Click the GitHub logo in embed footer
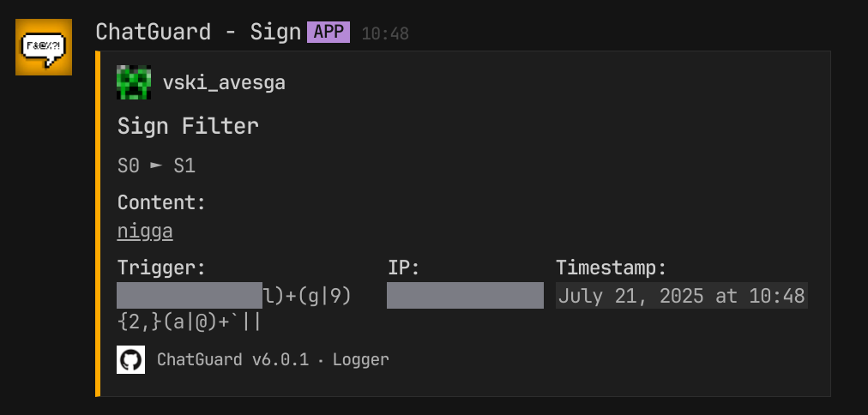The height and width of the screenshot is (415, 868). point(130,359)
